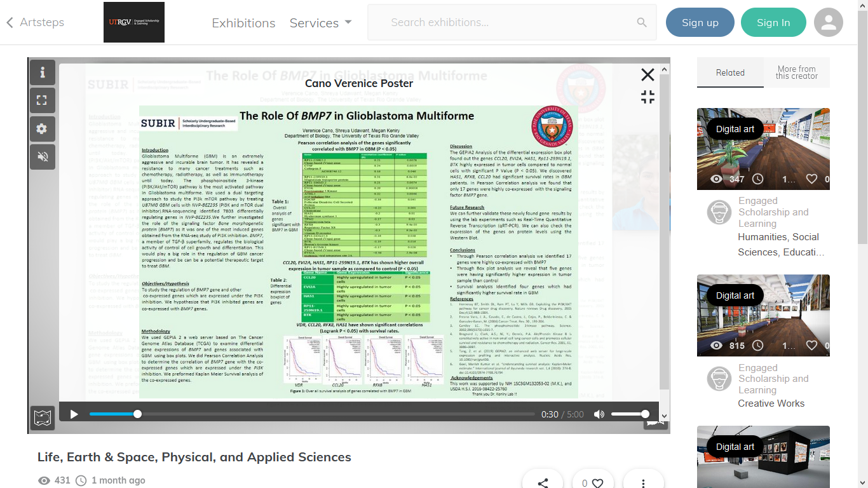Viewport: 868px width, 488px height.
Task: Mute the poster video audio
Action: click(598, 414)
